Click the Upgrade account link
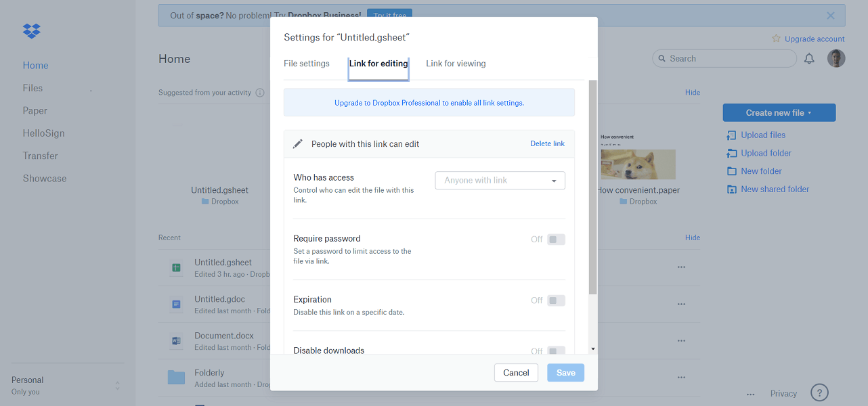This screenshot has width=868, height=406. pyautogui.click(x=815, y=39)
